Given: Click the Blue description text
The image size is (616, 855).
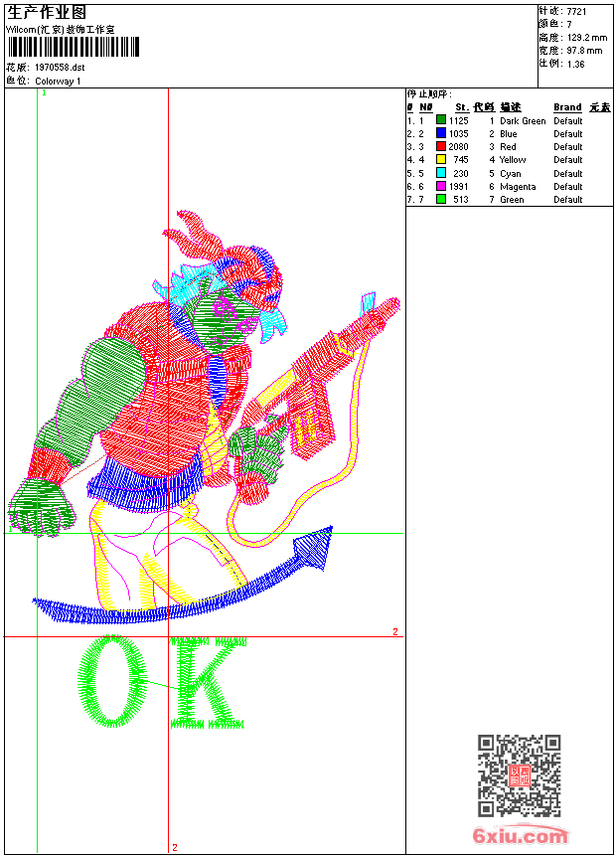Looking at the screenshot, I should (x=508, y=133).
